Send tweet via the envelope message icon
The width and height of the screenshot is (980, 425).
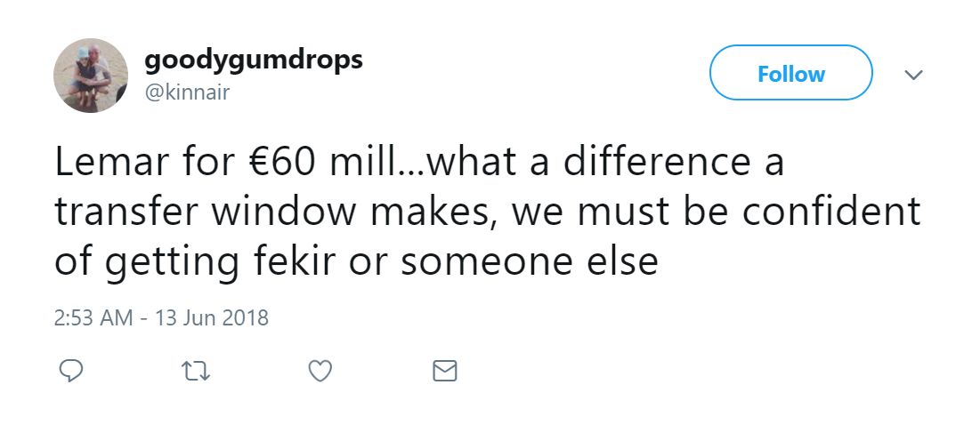(444, 371)
